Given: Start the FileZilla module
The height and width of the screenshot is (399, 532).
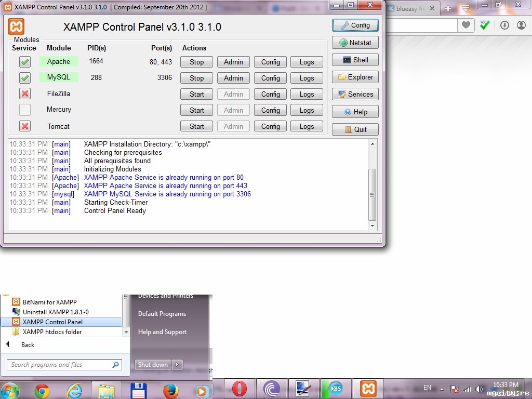Looking at the screenshot, I should pos(196,94).
